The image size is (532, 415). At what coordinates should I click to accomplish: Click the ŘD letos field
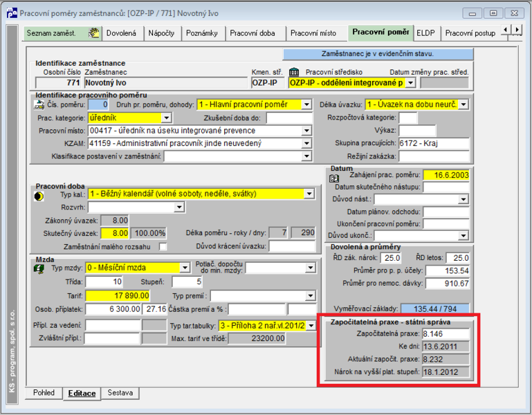click(458, 258)
